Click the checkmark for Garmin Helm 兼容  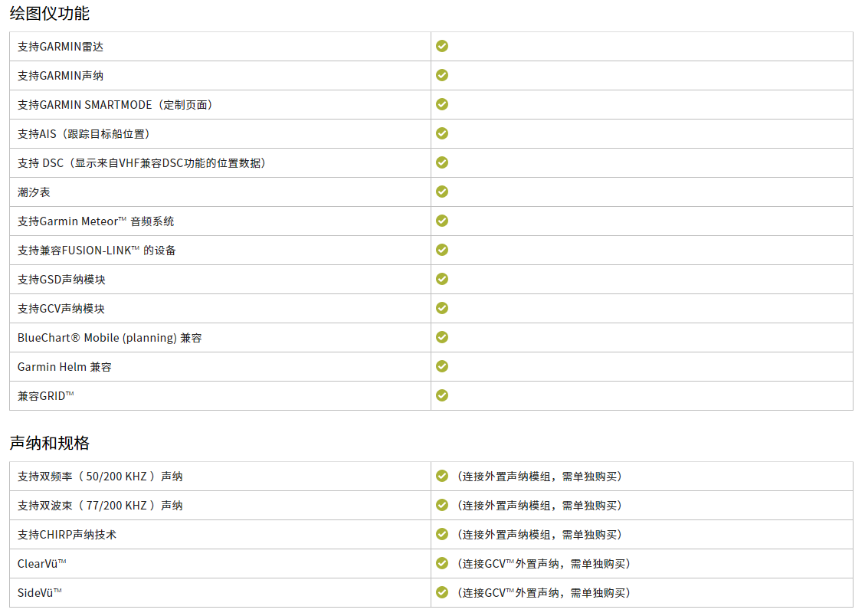coord(442,366)
